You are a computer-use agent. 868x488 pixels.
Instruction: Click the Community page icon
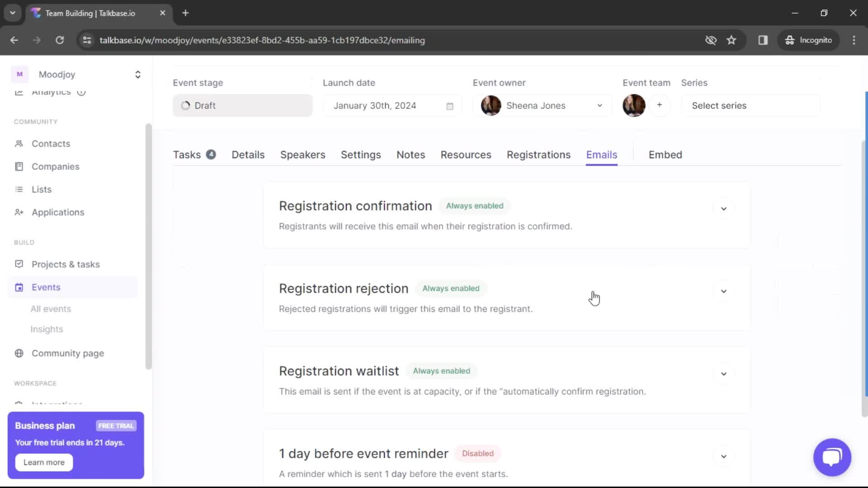coord(19,353)
